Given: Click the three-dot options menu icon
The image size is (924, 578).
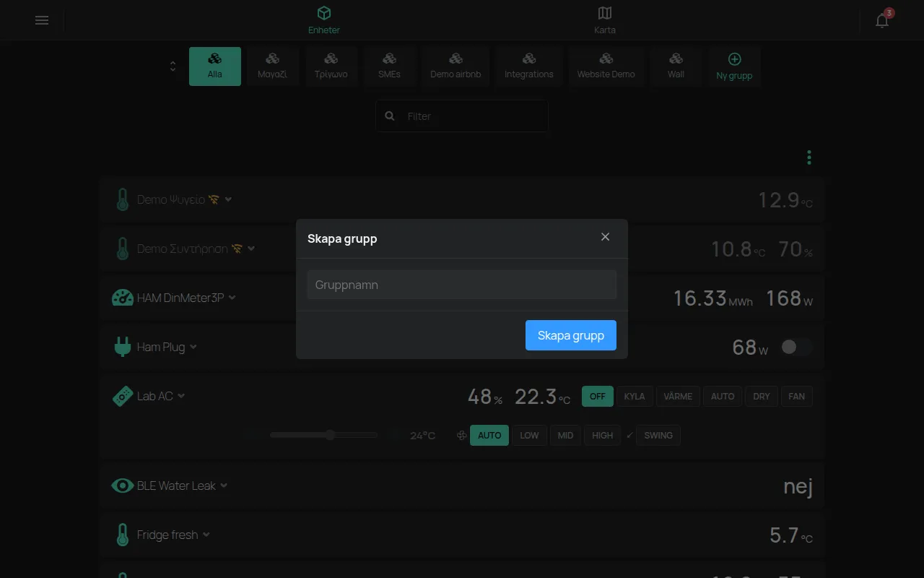Looking at the screenshot, I should pos(809,158).
